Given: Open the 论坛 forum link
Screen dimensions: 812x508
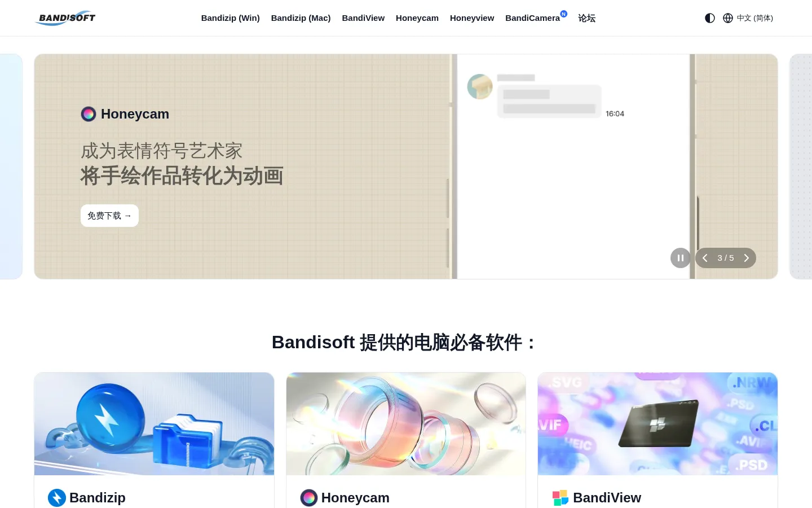Looking at the screenshot, I should (x=586, y=18).
